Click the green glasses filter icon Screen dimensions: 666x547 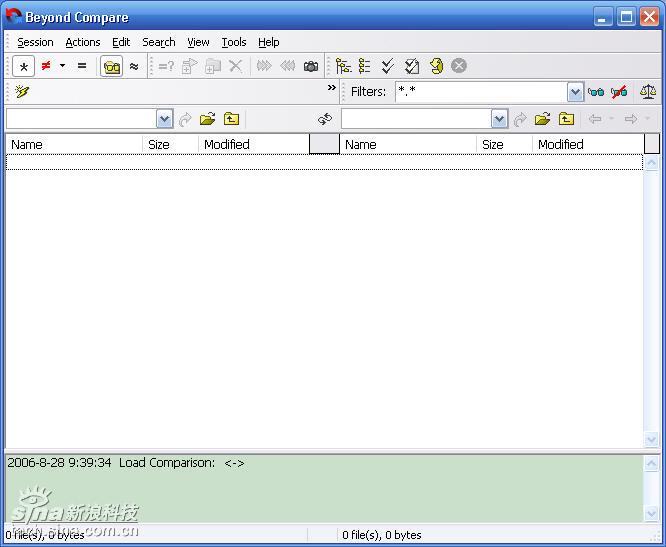tap(596, 92)
